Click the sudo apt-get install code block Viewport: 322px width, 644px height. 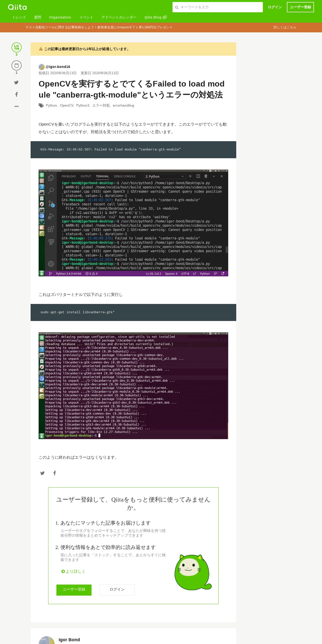point(133,312)
